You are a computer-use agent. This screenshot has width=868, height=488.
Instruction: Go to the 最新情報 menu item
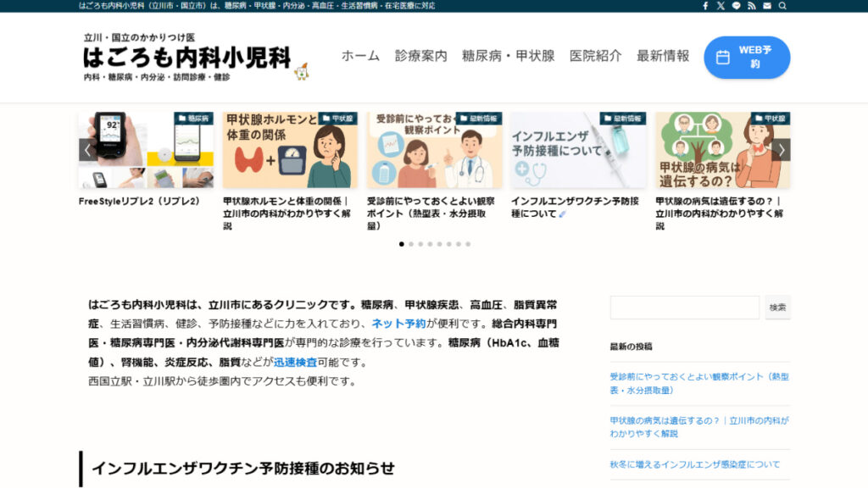(662, 57)
